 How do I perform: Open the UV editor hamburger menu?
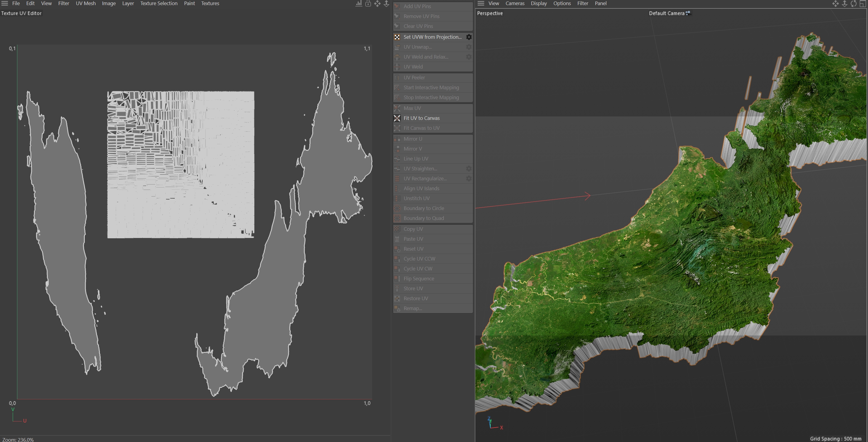5,3
